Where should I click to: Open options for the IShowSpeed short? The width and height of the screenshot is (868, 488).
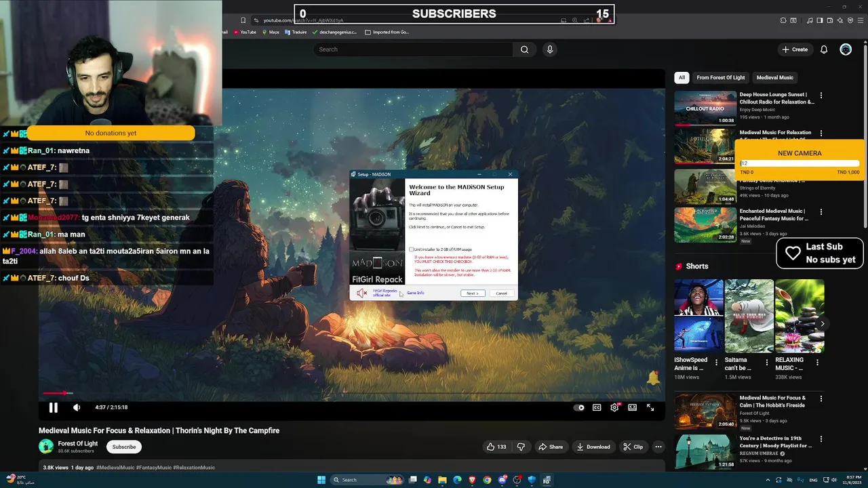717,362
